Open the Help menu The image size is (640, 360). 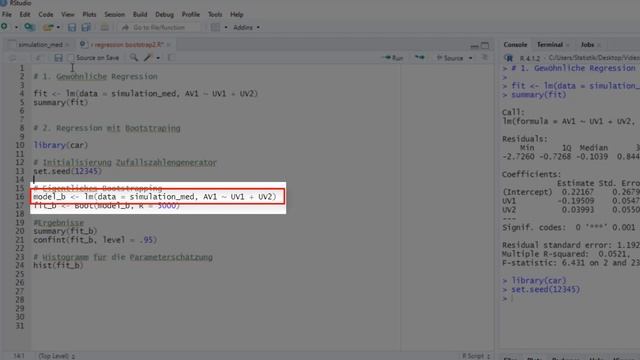[x=236, y=14]
